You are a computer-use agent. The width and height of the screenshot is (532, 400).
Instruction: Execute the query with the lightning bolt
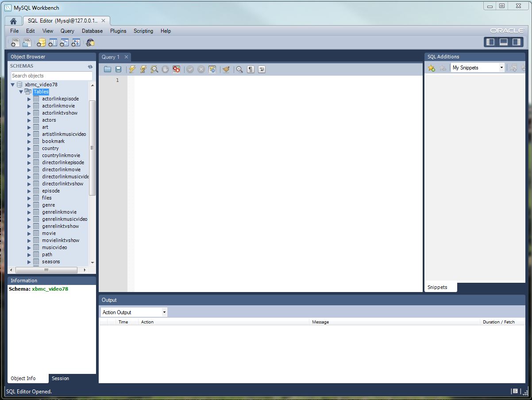click(x=132, y=69)
